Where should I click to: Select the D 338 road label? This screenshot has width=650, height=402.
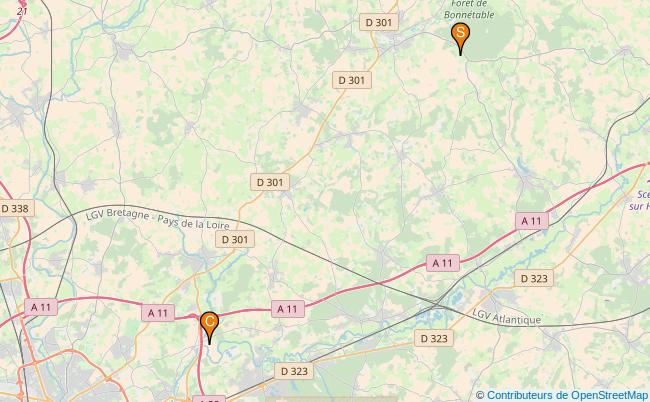(15, 208)
